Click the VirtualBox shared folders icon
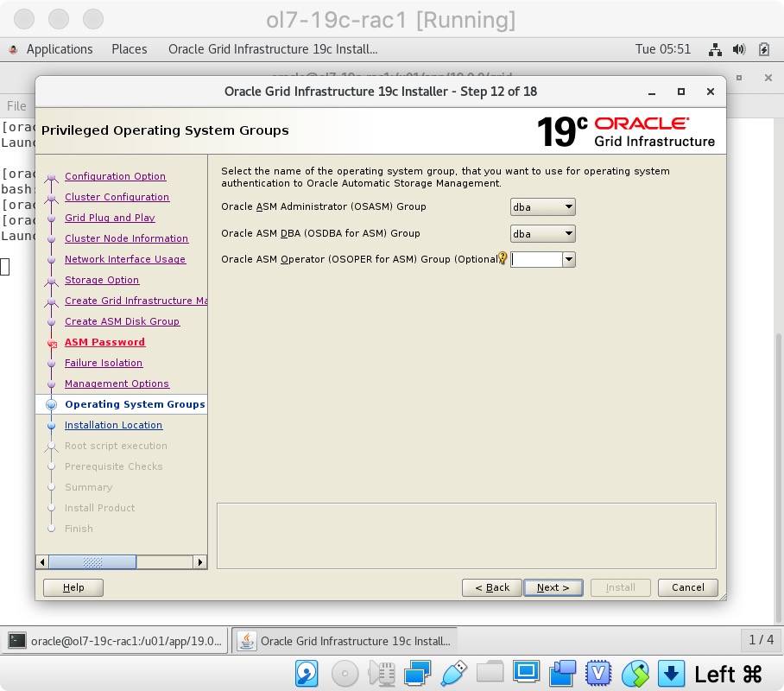 490,671
